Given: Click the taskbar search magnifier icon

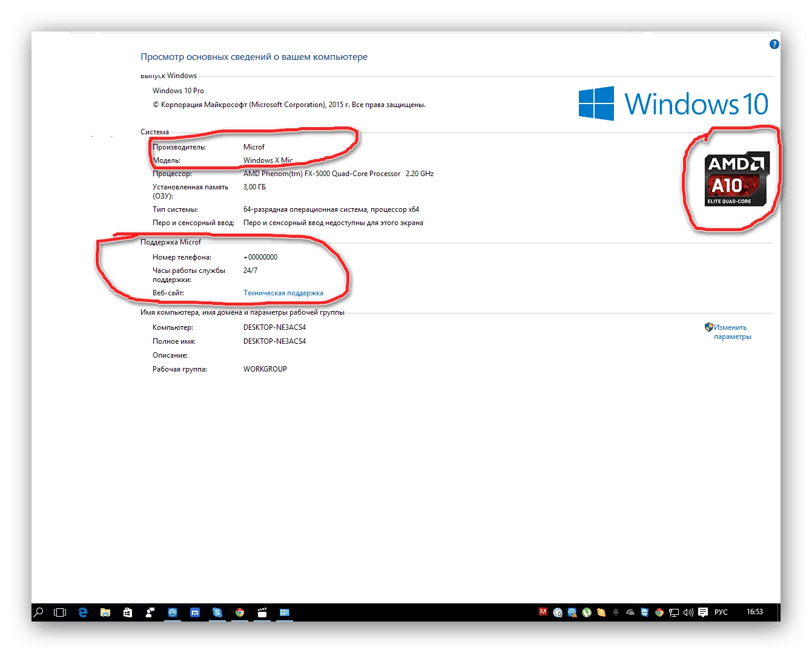Looking at the screenshot, I should point(39,612).
